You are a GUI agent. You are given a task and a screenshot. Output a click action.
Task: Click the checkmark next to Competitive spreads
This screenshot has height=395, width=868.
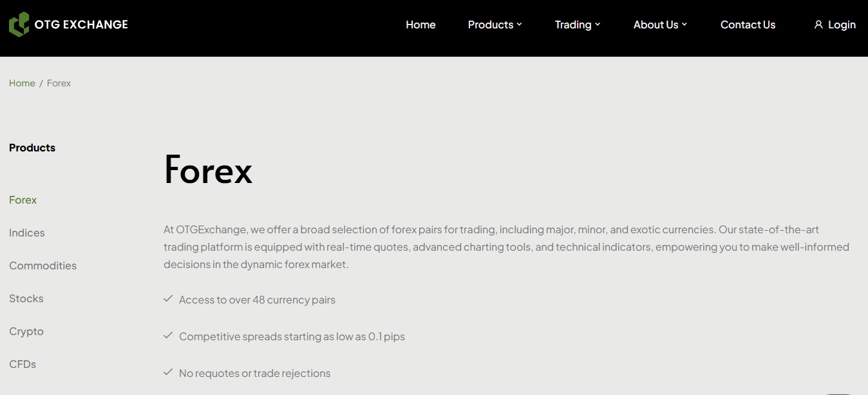point(168,336)
